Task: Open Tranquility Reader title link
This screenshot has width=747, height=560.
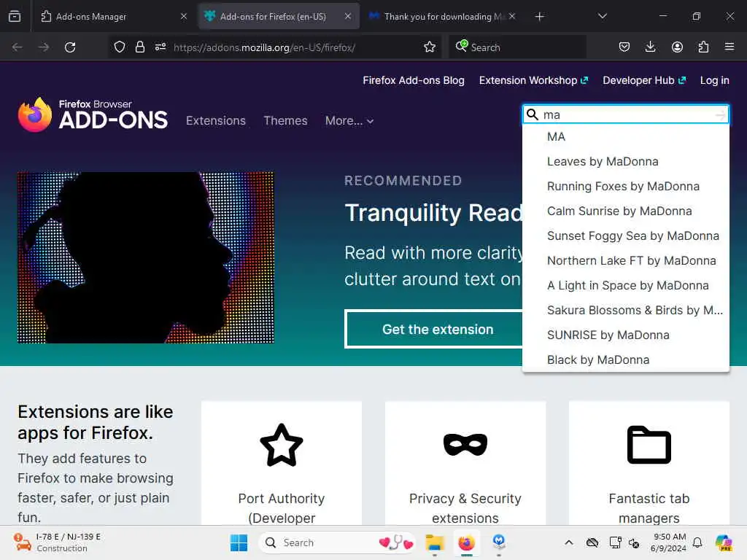Action: click(433, 213)
